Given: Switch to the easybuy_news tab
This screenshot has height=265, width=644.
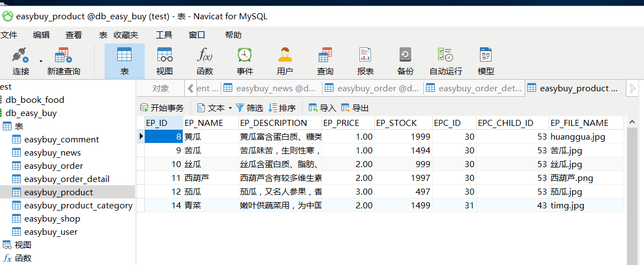Looking at the screenshot, I should [x=271, y=88].
